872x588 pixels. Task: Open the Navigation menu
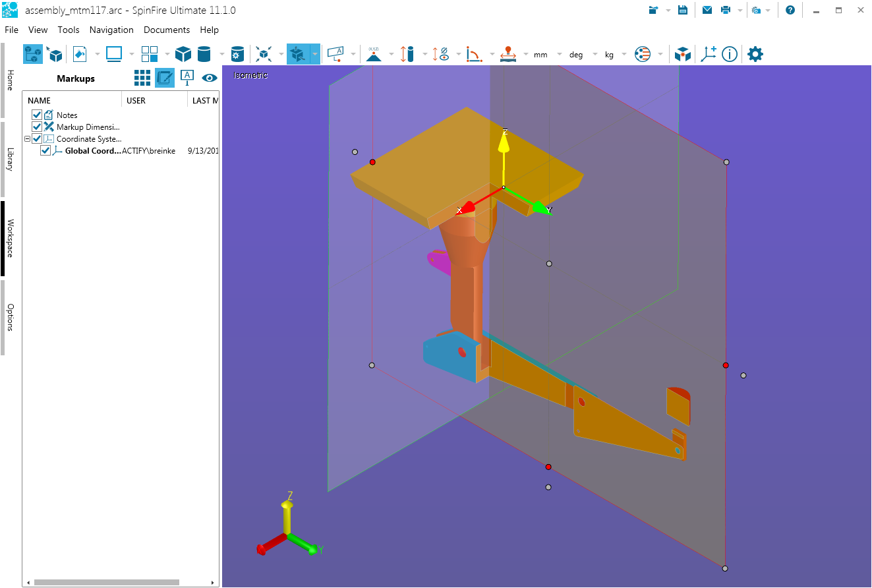pos(111,30)
